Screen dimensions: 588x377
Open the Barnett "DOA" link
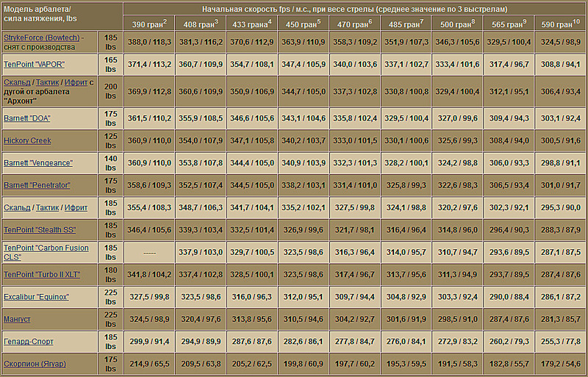tap(27, 118)
